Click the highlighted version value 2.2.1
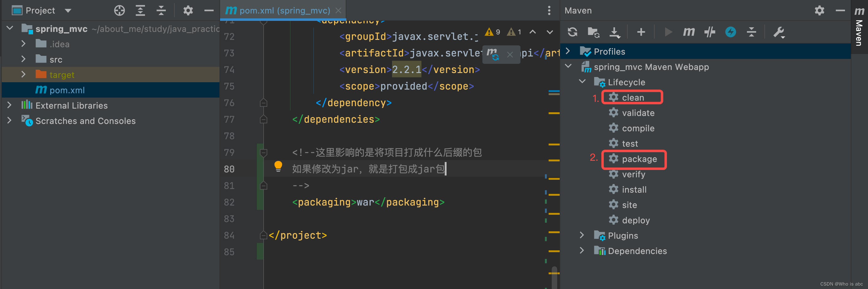The image size is (868, 289). coord(406,69)
